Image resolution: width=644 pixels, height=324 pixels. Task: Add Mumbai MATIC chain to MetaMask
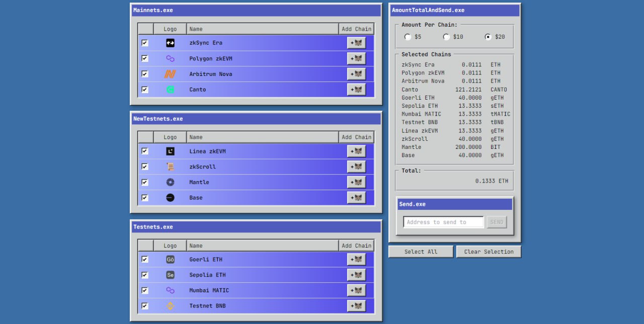[x=356, y=290]
